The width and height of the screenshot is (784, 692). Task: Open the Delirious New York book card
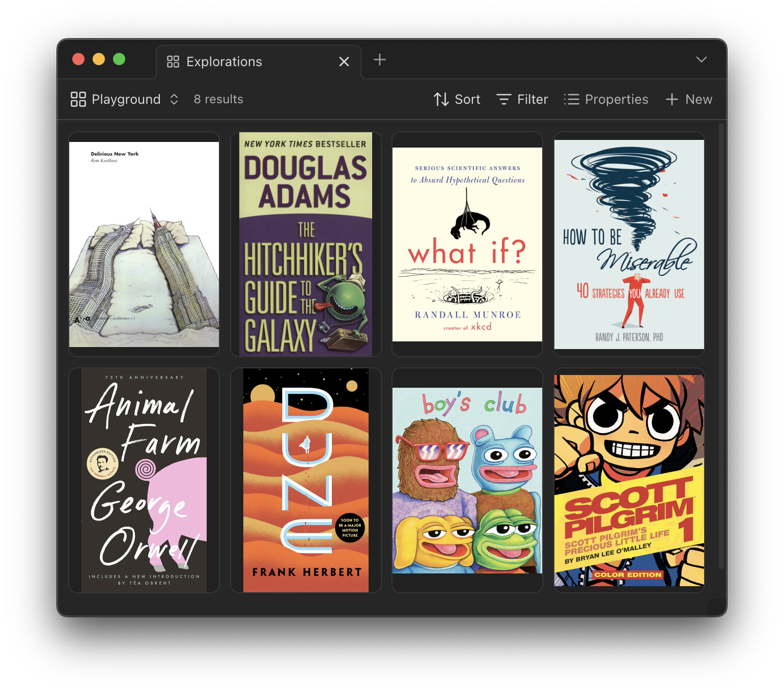pos(144,244)
